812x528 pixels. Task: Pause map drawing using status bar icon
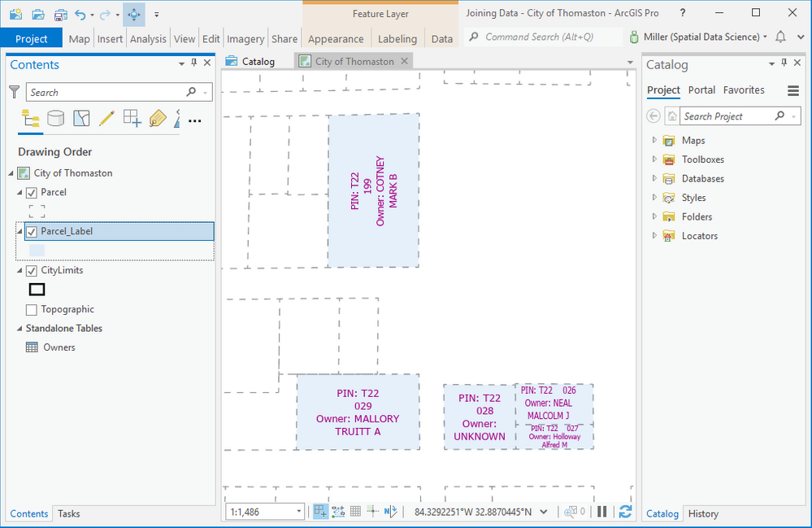point(602,512)
